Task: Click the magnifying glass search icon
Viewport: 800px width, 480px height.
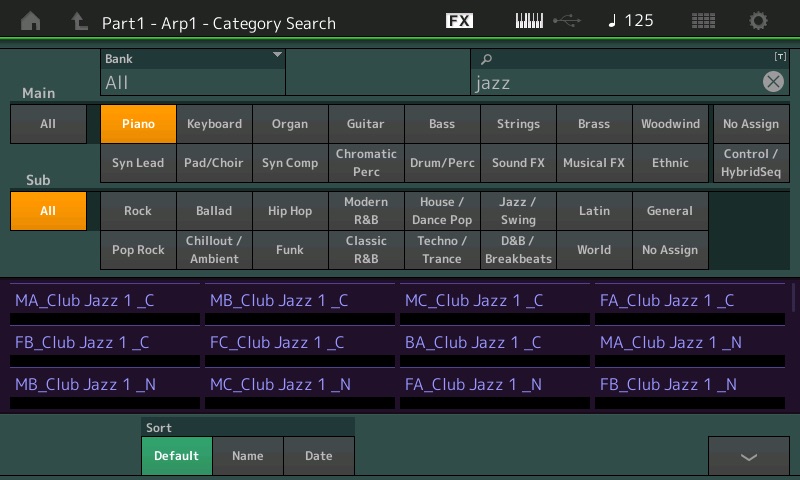Action: coord(486,59)
